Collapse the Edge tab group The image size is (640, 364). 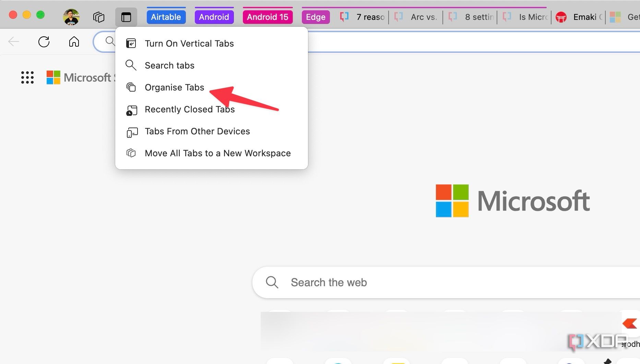[316, 17]
